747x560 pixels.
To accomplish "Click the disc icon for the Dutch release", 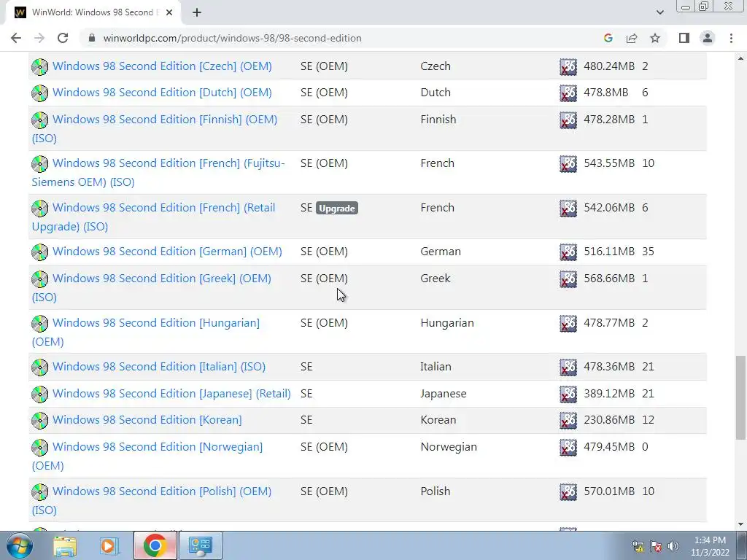I will [40, 93].
